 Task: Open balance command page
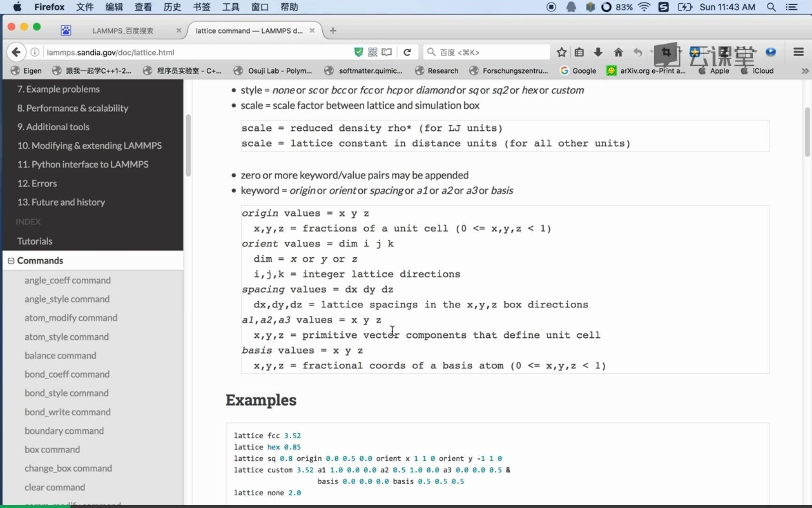tap(60, 356)
